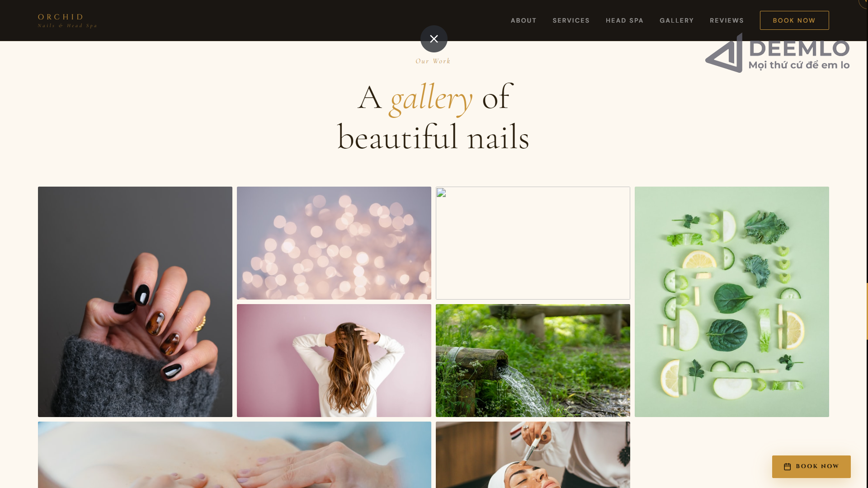Open the black nails hand photo
868x488 pixels.
click(x=135, y=302)
